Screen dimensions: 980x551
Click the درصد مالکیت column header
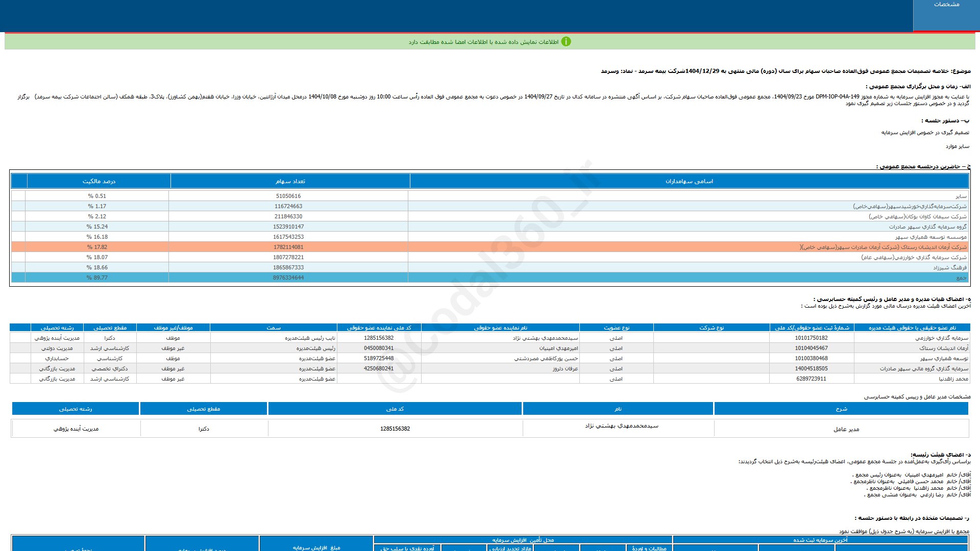[x=99, y=181]
